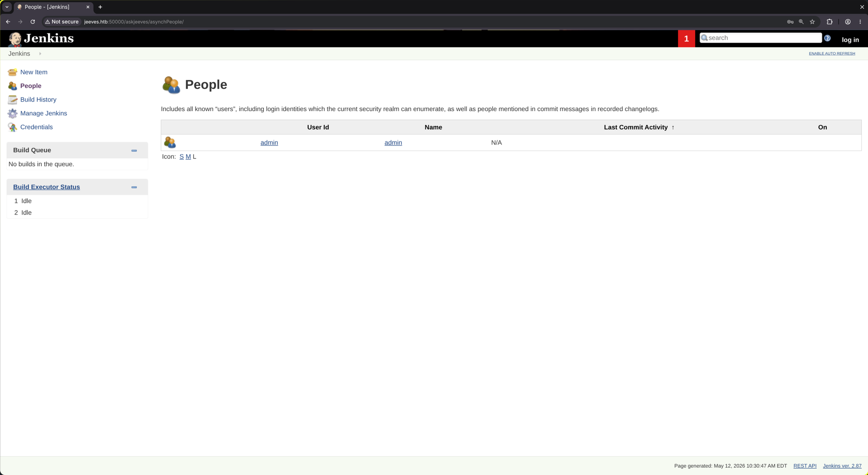Select the People - [Jenkins] browser tab
The width and height of the screenshot is (868, 475).
pos(53,7)
